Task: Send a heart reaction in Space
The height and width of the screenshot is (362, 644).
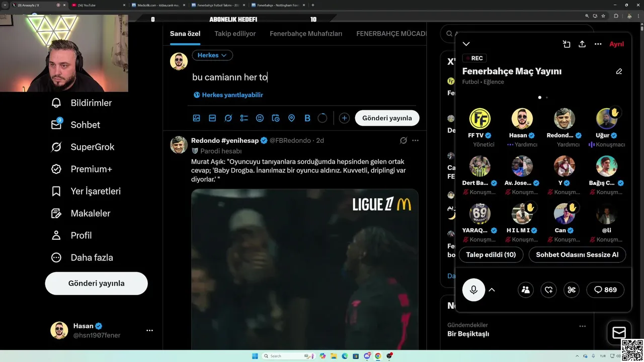Action: [x=548, y=290]
